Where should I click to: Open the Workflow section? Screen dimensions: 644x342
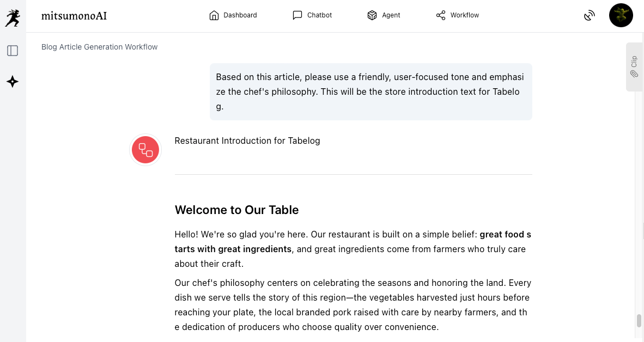[458, 15]
